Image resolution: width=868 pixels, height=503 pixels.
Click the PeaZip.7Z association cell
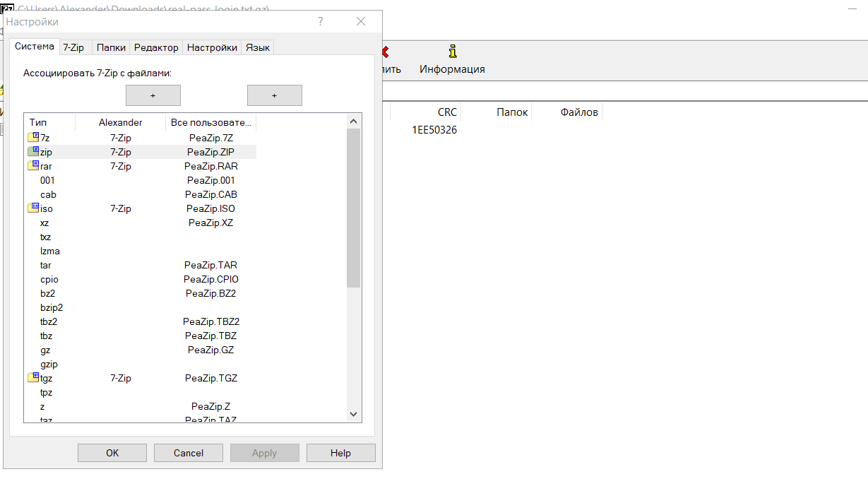[x=210, y=138]
